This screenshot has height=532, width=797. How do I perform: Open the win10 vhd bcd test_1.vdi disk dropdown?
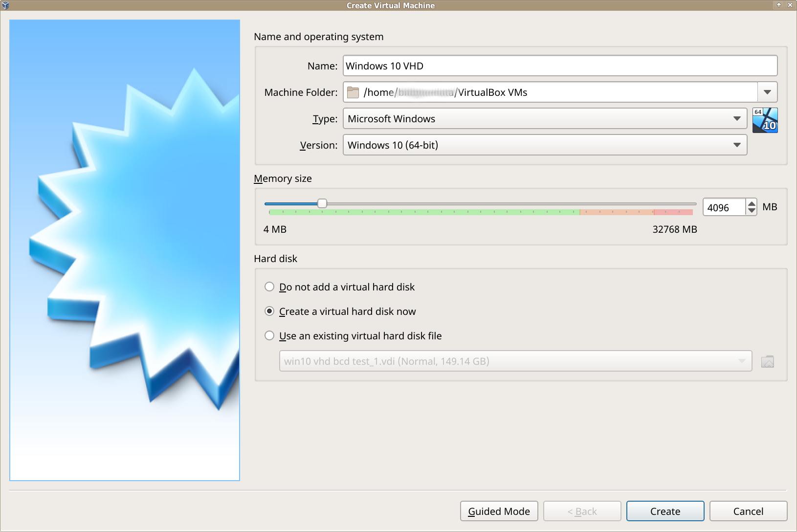[515, 361]
